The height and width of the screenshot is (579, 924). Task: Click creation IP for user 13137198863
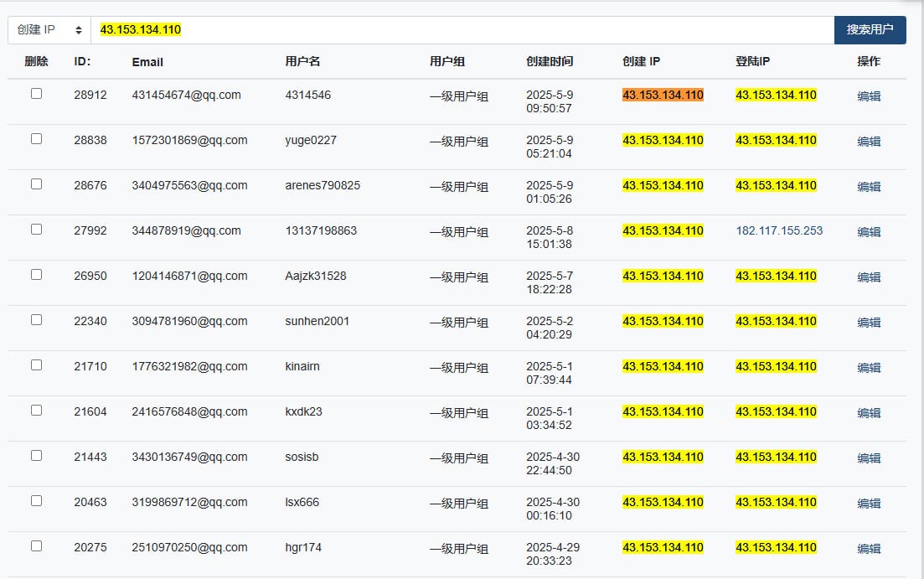tap(663, 230)
